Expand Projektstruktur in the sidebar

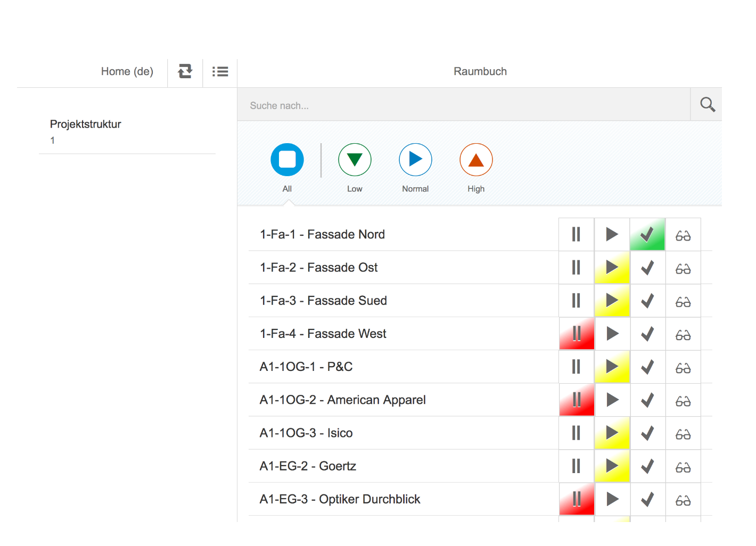tap(86, 125)
